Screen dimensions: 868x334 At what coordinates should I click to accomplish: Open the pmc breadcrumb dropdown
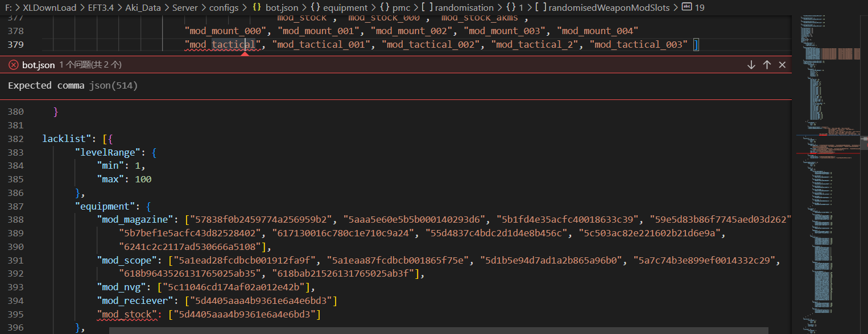(401, 7)
